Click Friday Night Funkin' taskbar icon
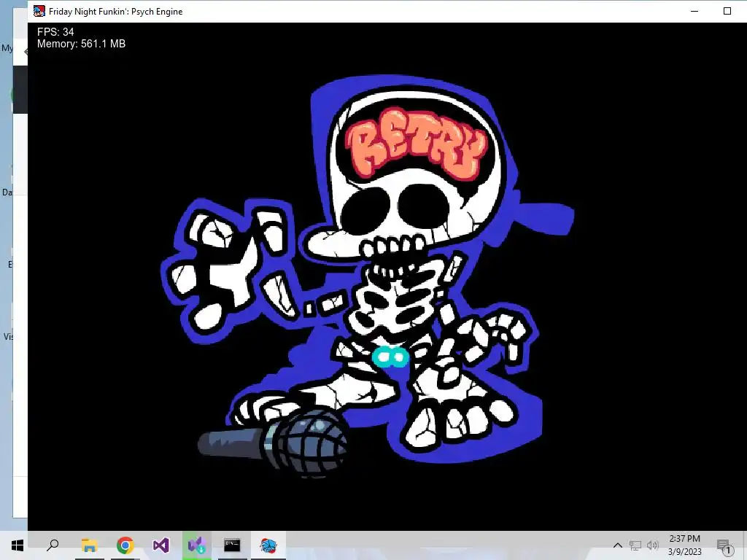 (268, 545)
